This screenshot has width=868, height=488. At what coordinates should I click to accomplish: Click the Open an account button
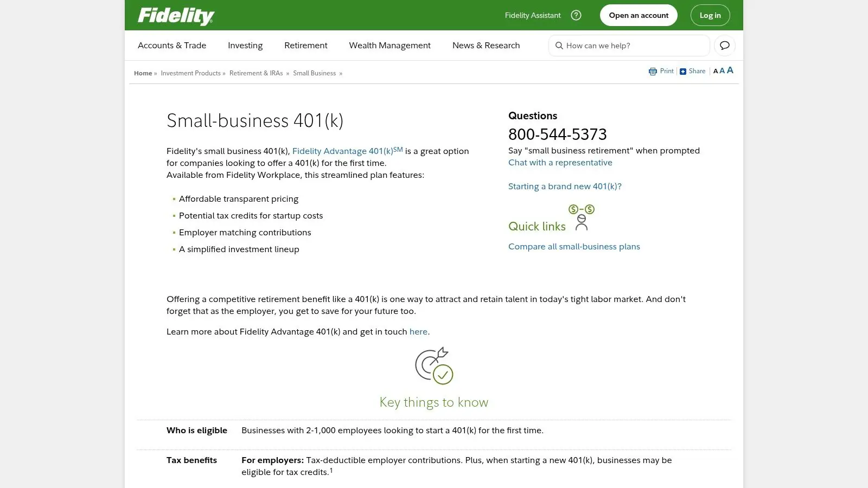coord(639,15)
